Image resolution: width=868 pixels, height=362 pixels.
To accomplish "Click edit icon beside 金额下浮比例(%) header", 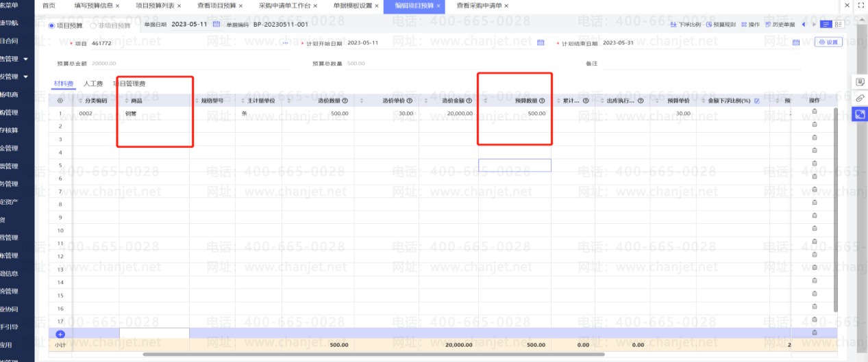I will (757, 101).
